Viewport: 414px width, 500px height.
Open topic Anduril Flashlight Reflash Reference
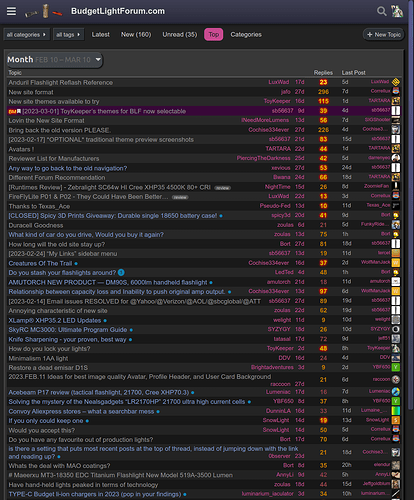pos(61,82)
